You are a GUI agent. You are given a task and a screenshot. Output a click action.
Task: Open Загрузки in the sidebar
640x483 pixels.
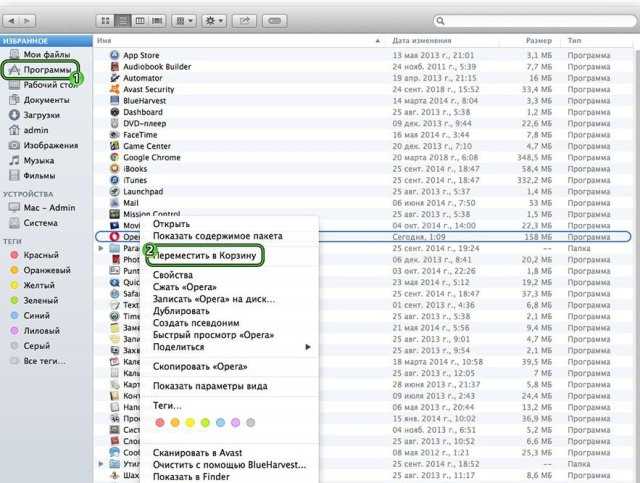click(x=40, y=115)
